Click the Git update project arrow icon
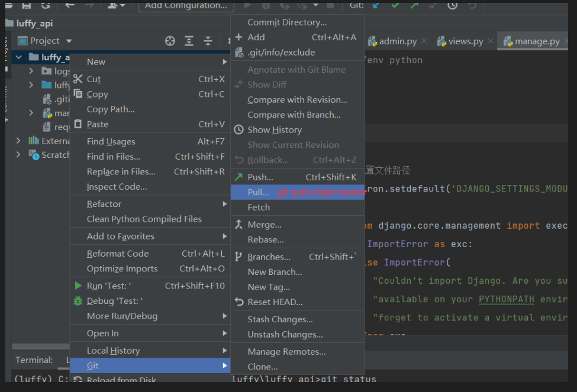This screenshot has height=392, width=577. pos(376,5)
